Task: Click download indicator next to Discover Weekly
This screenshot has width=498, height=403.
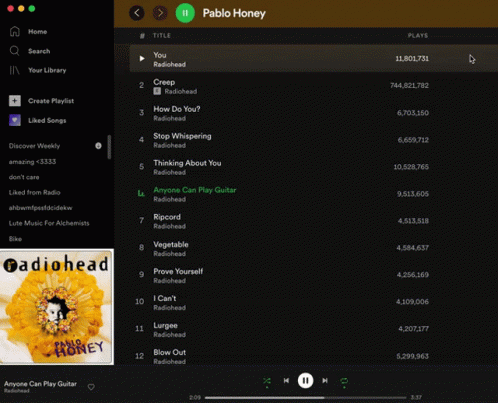Action: coord(98,146)
